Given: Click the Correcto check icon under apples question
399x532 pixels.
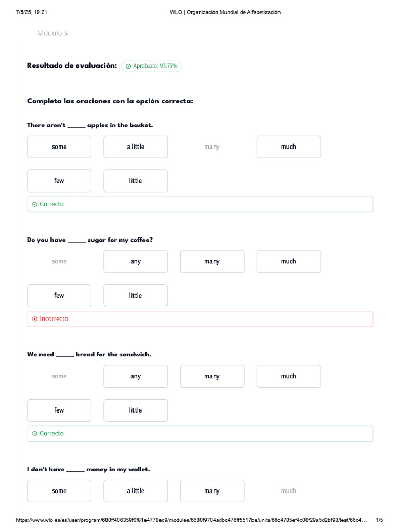Looking at the screenshot, I should click(x=35, y=204).
